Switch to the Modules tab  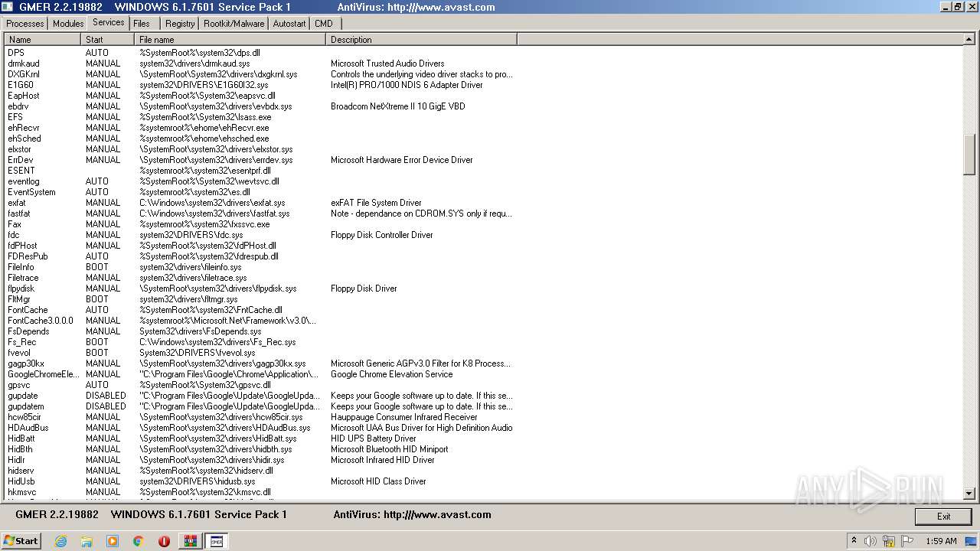(68, 24)
